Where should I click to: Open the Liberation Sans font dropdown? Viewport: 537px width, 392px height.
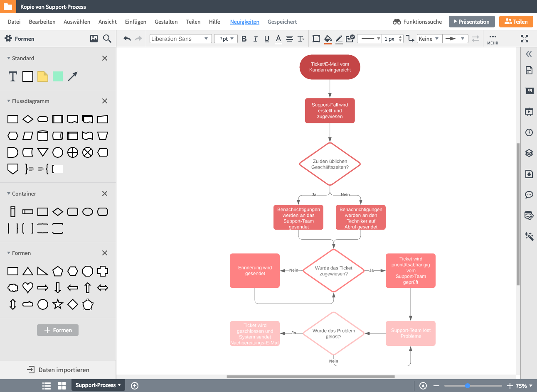coord(180,38)
